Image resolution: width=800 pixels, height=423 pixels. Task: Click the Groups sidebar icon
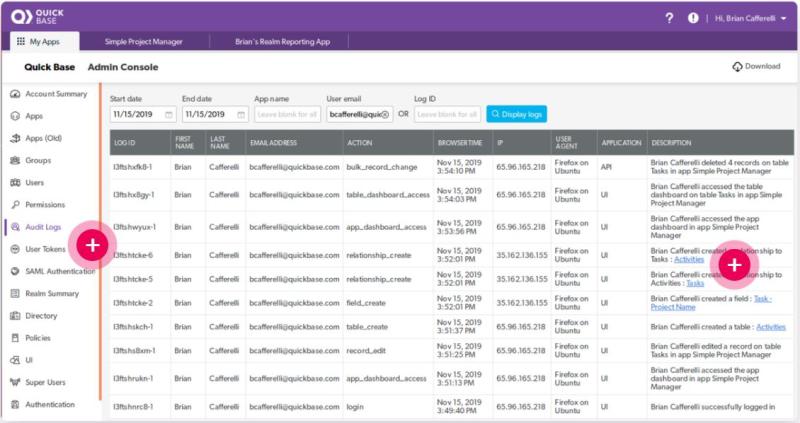(15, 160)
